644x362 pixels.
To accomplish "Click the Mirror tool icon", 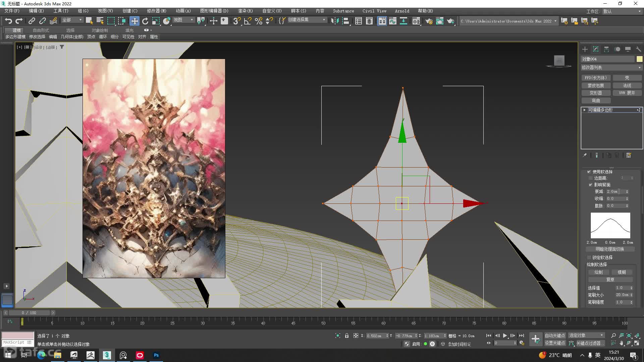I will point(335,21).
